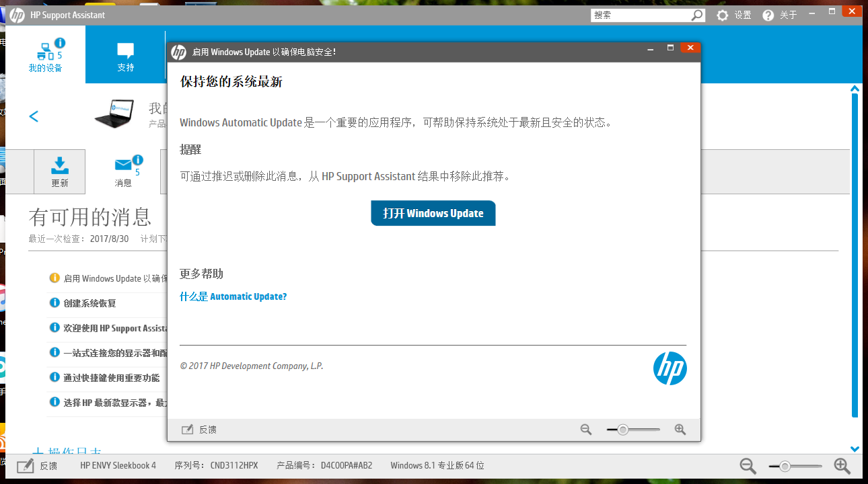Click blue HP logo in dialog footer
The height and width of the screenshot is (484, 868).
click(670, 368)
